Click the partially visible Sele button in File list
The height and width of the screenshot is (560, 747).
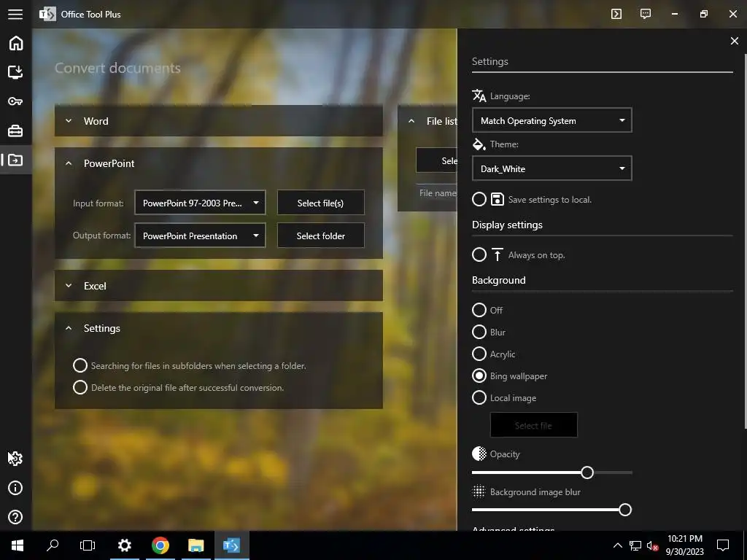point(437,160)
